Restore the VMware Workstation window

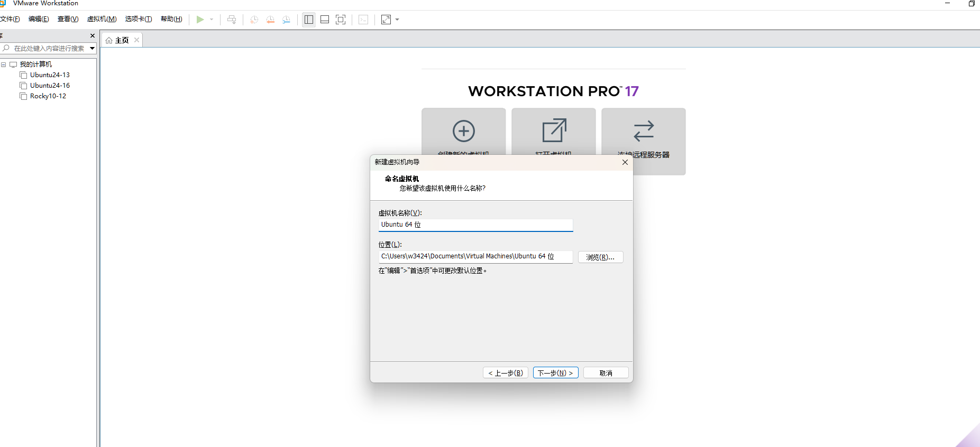972,4
